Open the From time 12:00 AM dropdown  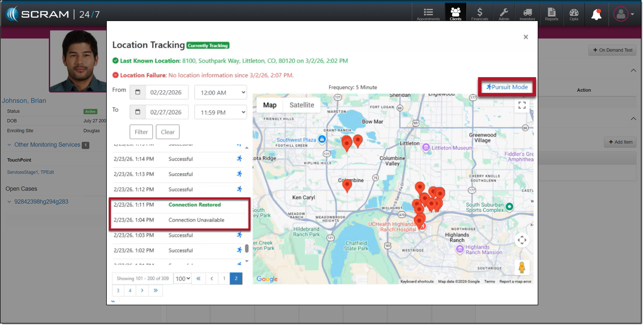(221, 93)
